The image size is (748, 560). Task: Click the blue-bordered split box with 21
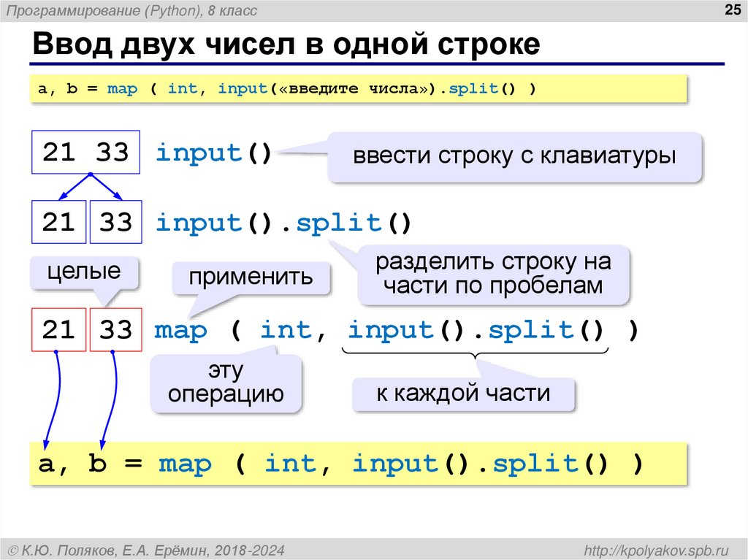[x=58, y=222]
